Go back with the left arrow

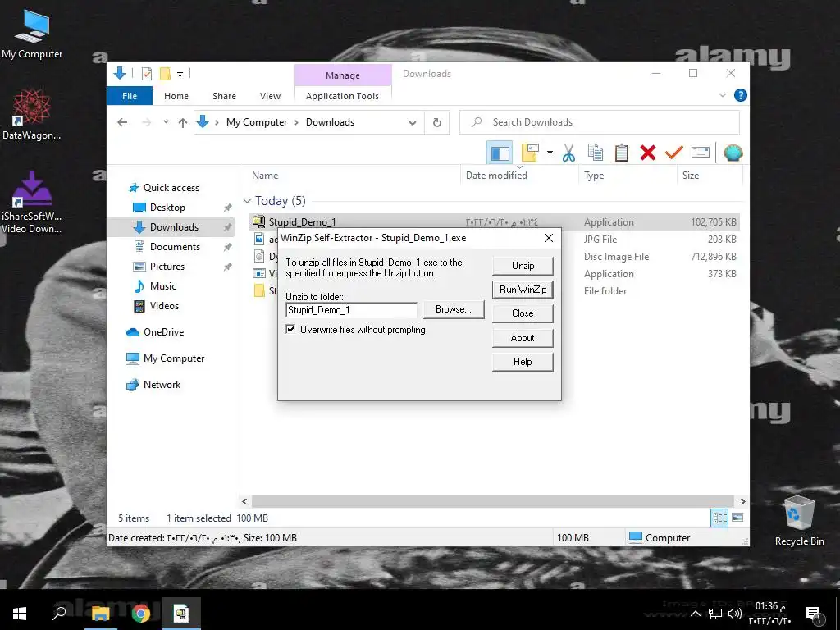(x=122, y=122)
